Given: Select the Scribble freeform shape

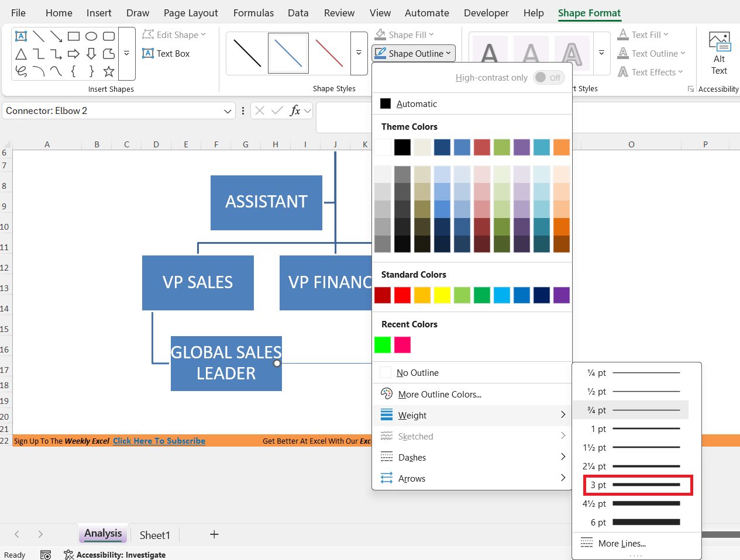Looking at the screenshot, I should (x=21, y=71).
